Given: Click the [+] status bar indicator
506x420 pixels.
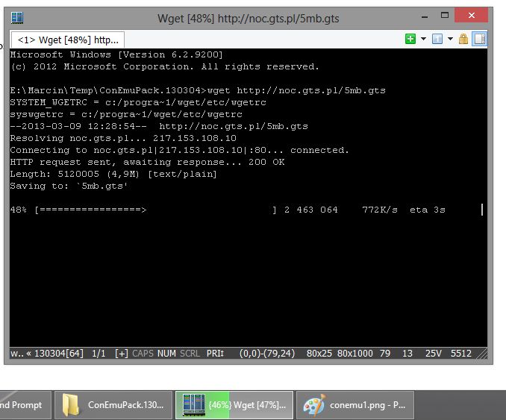Looking at the screenshot, I should click(122, 354).
